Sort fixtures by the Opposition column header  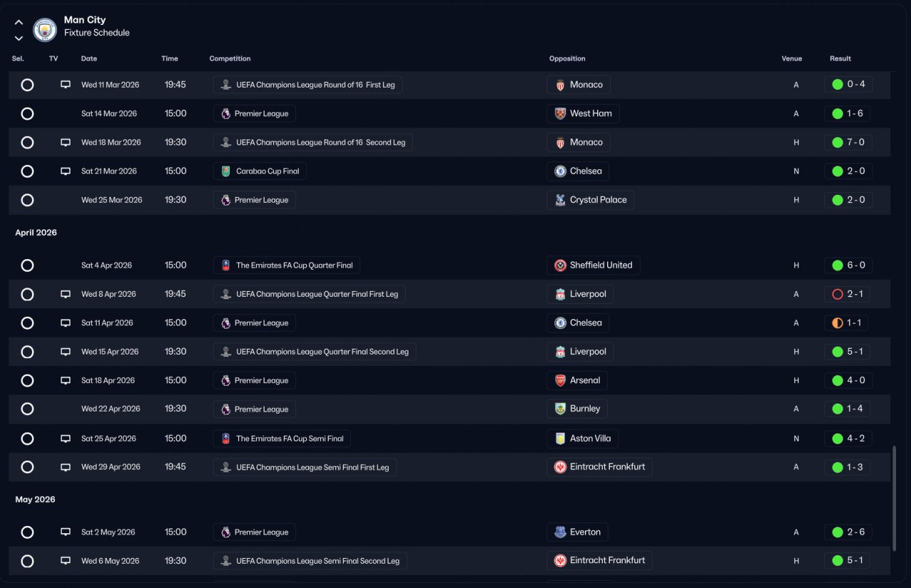567,58
